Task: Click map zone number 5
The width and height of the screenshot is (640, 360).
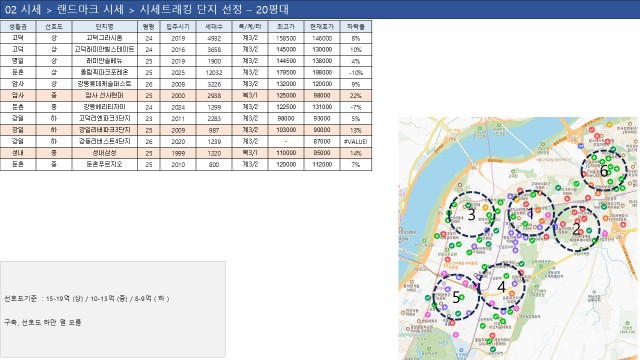Action: click(456, 297)
